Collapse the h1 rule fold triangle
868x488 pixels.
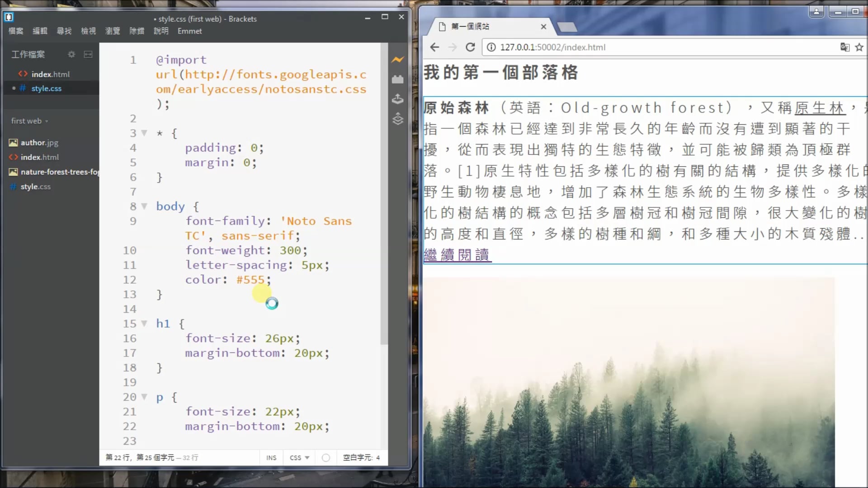[x=144, y=324]
